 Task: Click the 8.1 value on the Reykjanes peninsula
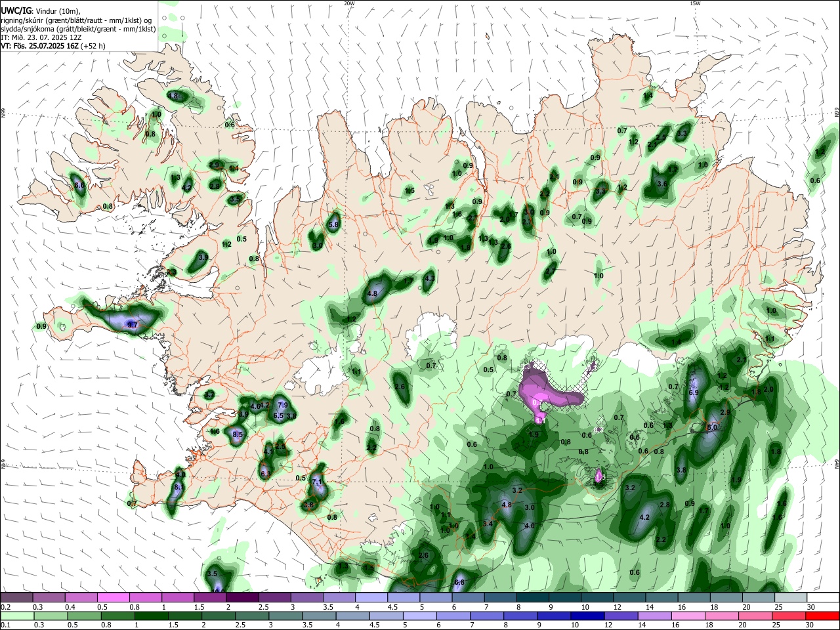[179, 487]
